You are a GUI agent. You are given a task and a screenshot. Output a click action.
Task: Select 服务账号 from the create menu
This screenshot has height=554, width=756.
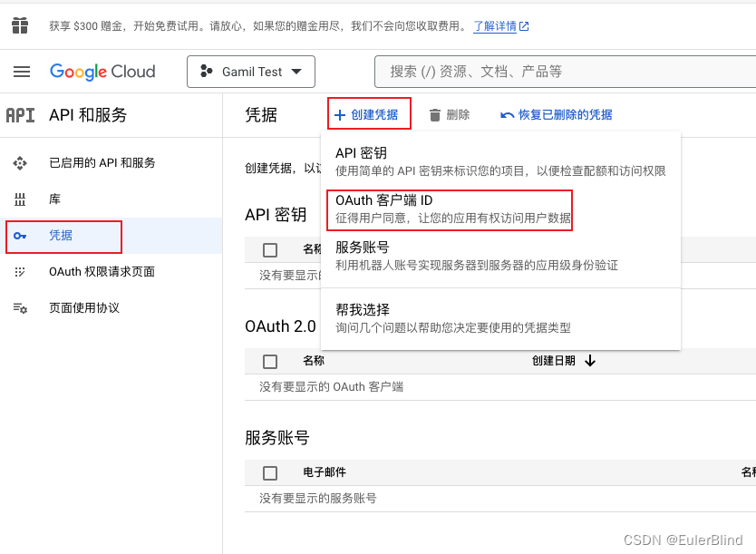point(500,256)
